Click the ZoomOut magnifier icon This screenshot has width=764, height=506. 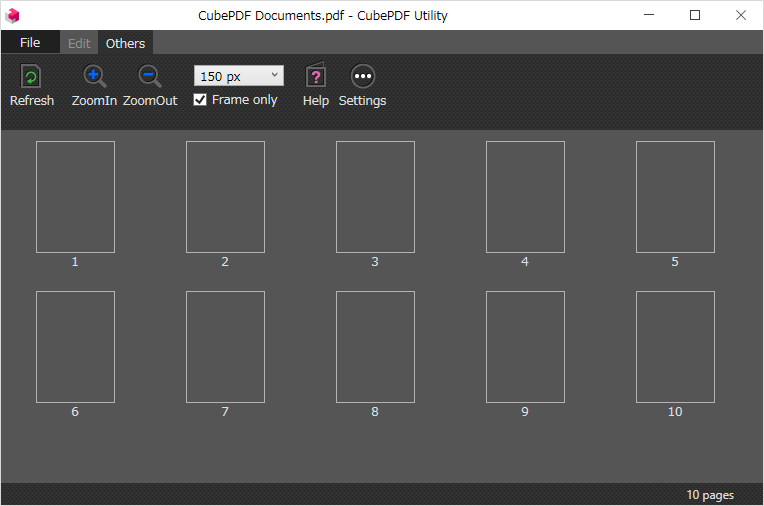coord(150,77)
